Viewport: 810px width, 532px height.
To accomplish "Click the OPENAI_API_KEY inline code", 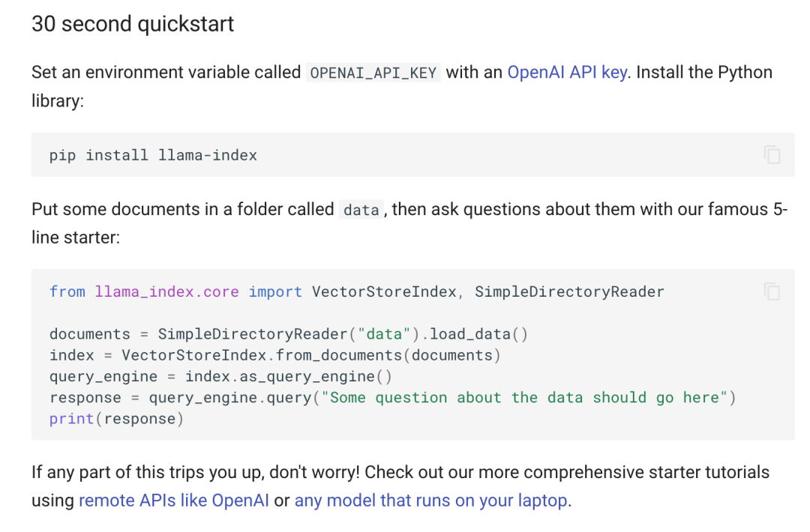I will [373, 73].
